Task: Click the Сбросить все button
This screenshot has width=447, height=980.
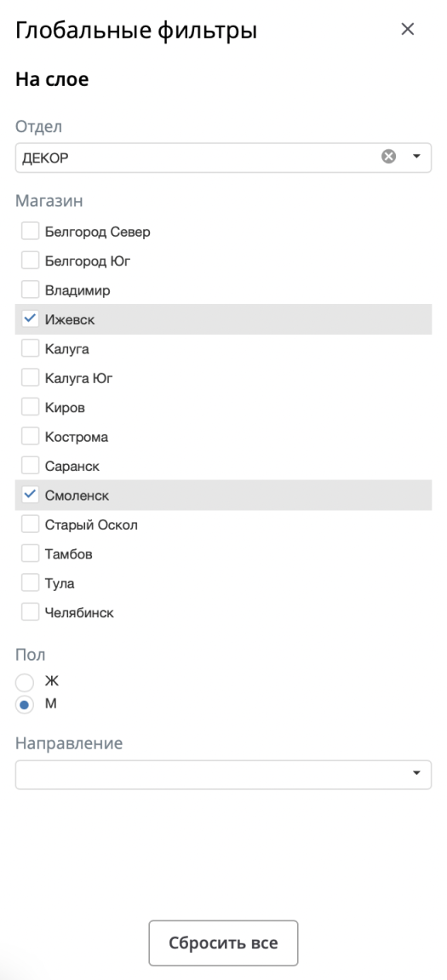Action: click(223, 943)
